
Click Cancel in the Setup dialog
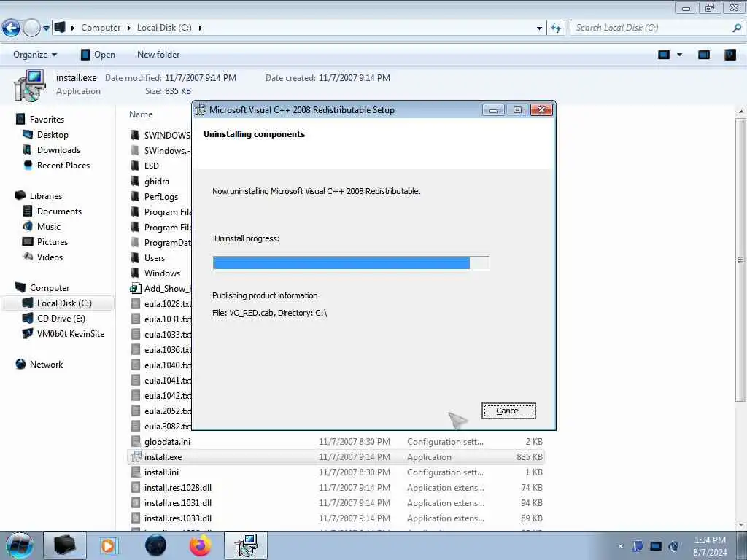(x=508, y=411)
